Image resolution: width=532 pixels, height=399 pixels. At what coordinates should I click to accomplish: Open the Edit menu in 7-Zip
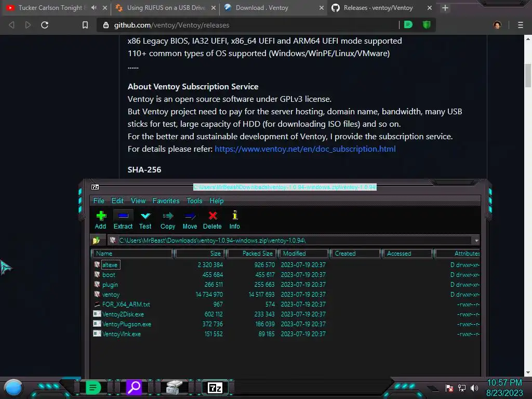pyautogui.click(x=117, y=201)
